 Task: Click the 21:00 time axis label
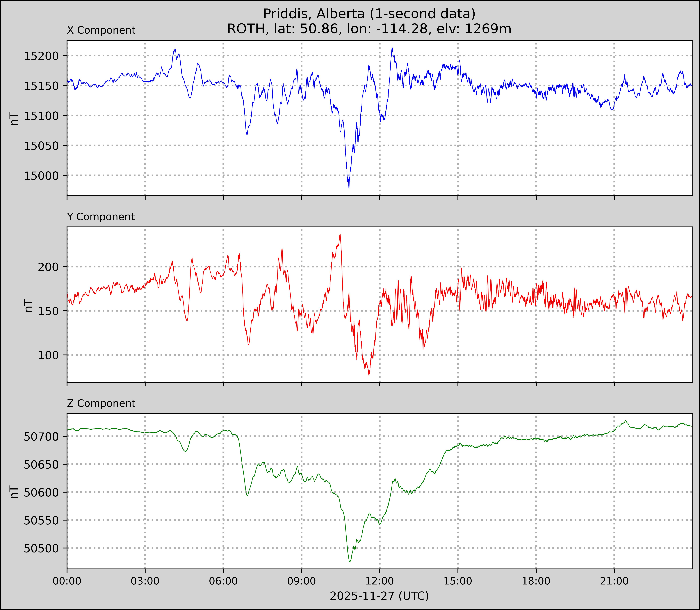coord(614,581)
